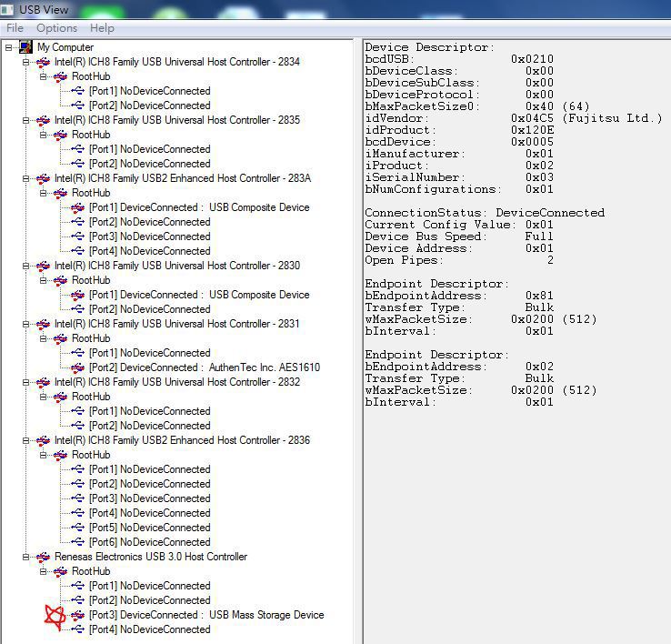Select Port2 NoDeviceConnected under controller 2834

click(150, 106)
